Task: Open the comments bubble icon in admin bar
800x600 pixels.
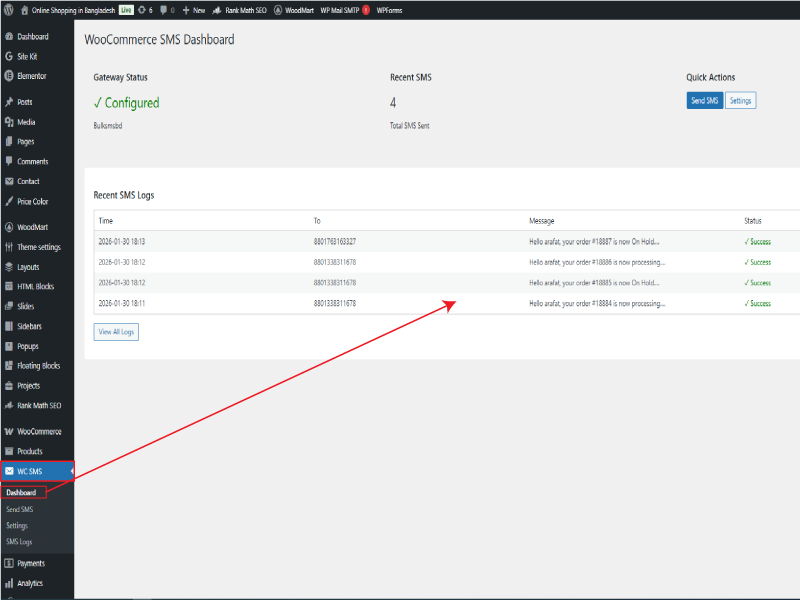Action: pos(164,9)
